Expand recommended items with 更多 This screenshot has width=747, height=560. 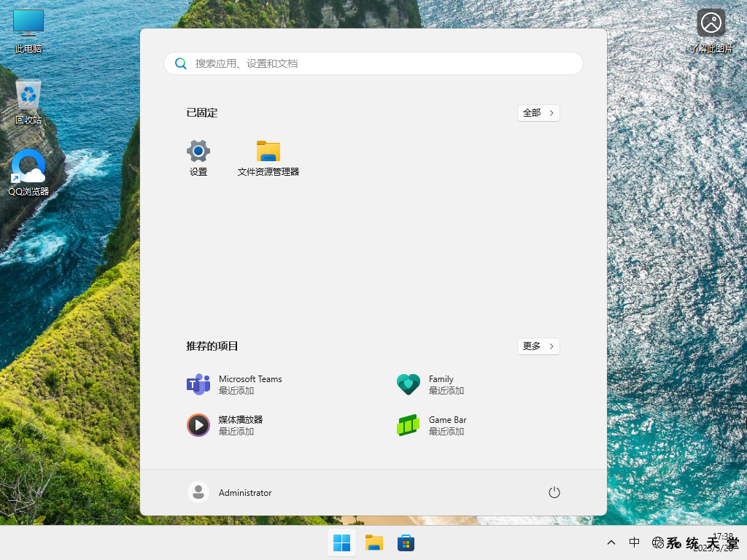[538, 346]
